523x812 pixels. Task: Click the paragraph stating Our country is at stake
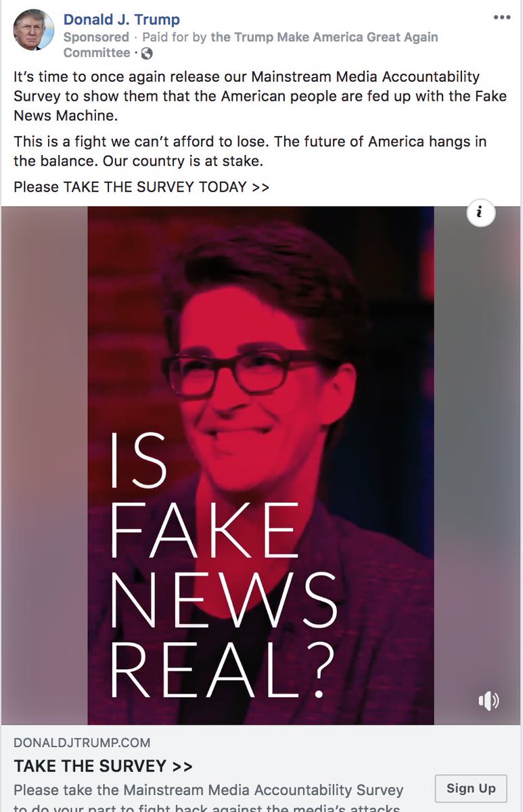point(250,152)
